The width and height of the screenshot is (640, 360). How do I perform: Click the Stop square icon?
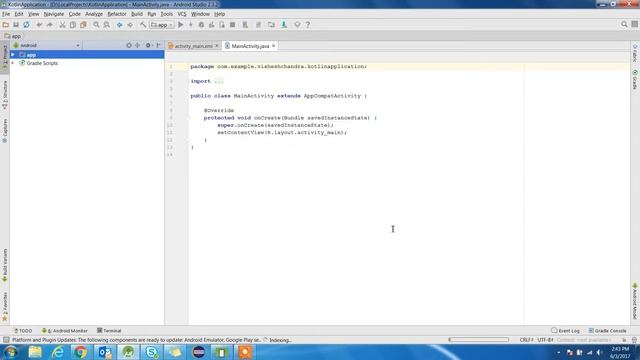point(232,25)
